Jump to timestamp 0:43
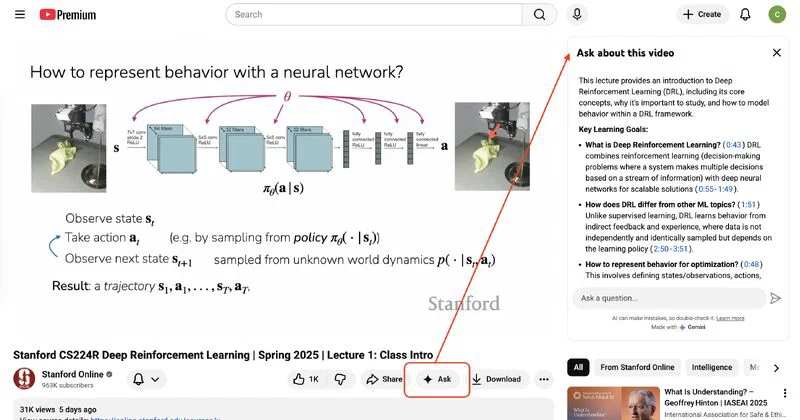This screenshot has height=420, width=800. tap(734, 145)
